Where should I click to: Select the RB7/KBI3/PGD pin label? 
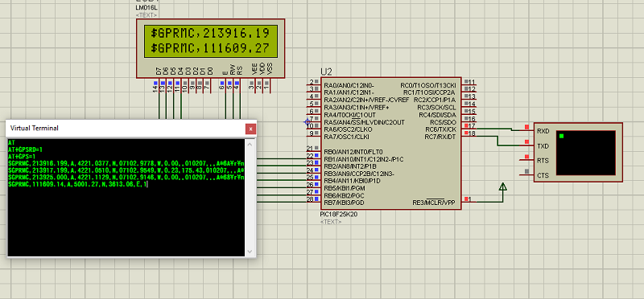344,203
